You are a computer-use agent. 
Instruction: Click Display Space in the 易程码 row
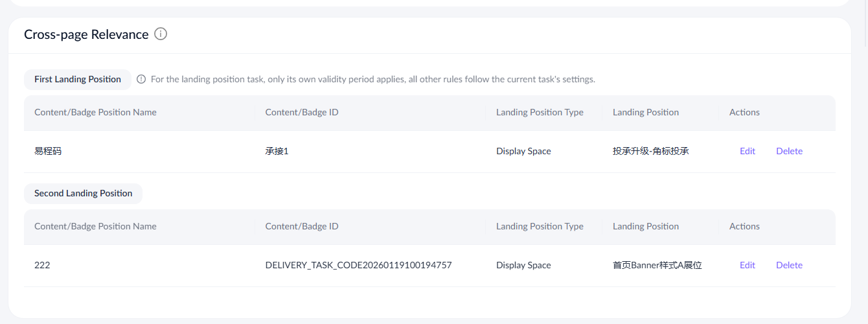(x=523, y=151)
